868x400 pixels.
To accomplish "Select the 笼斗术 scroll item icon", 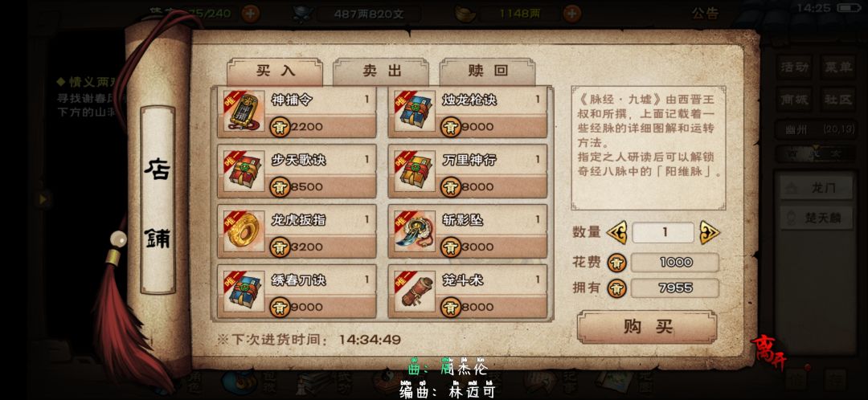I will pos(415,291).
